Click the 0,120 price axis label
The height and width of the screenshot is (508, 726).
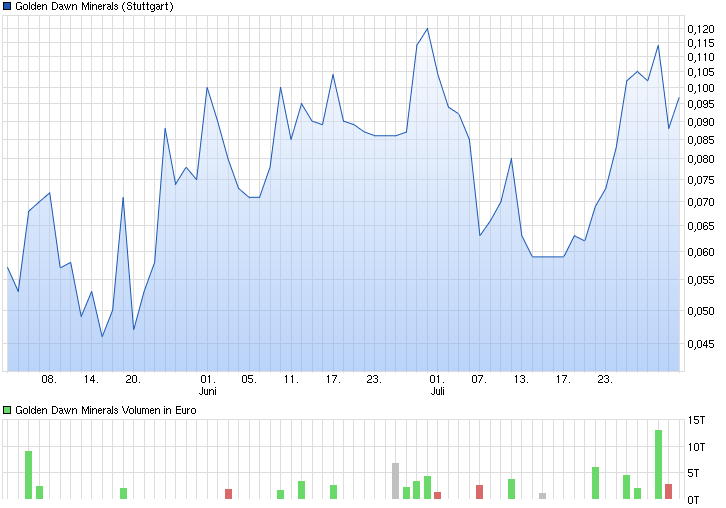[701, 29]
